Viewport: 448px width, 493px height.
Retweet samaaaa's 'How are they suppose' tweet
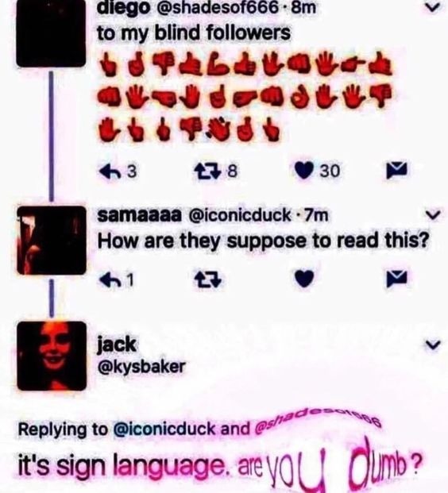pyautogui.click(x=207, y=279)
